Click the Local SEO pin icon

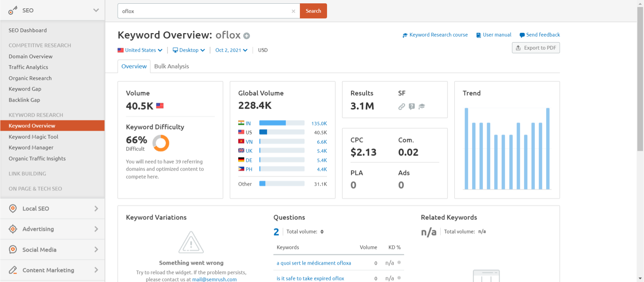13,209
